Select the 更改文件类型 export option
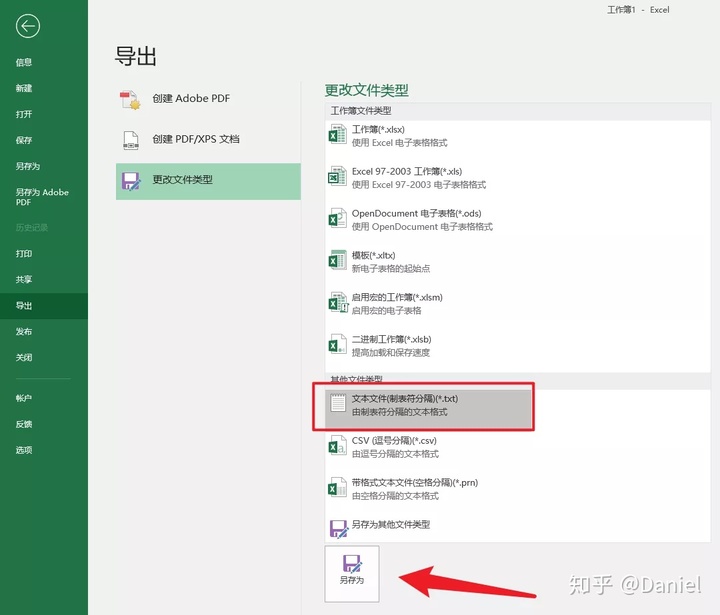Viewport: 720px width, 615px height. click(x=208, y=181)
